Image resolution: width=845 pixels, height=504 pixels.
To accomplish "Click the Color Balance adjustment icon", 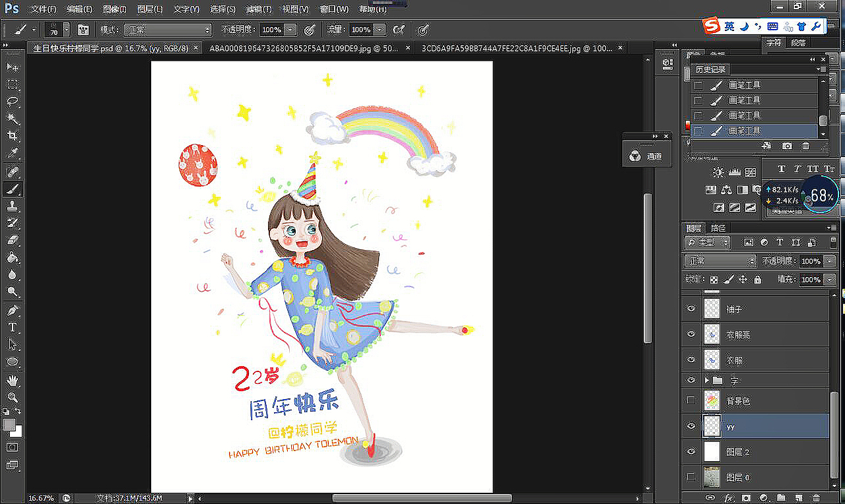I will [x=726, y=190].
